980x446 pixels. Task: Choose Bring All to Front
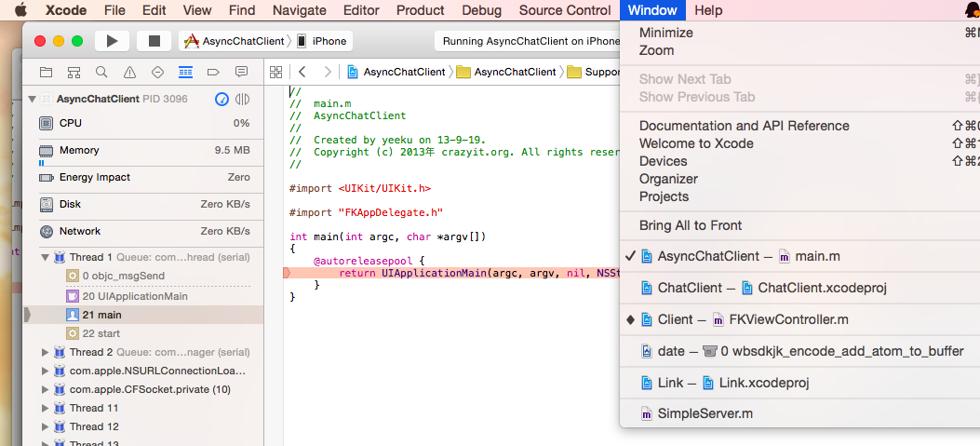800,225
